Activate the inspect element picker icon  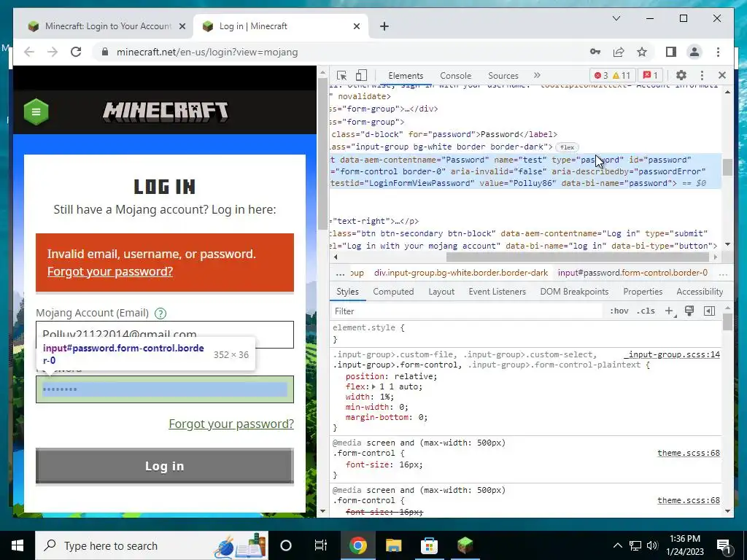click(x=341, y=75)
